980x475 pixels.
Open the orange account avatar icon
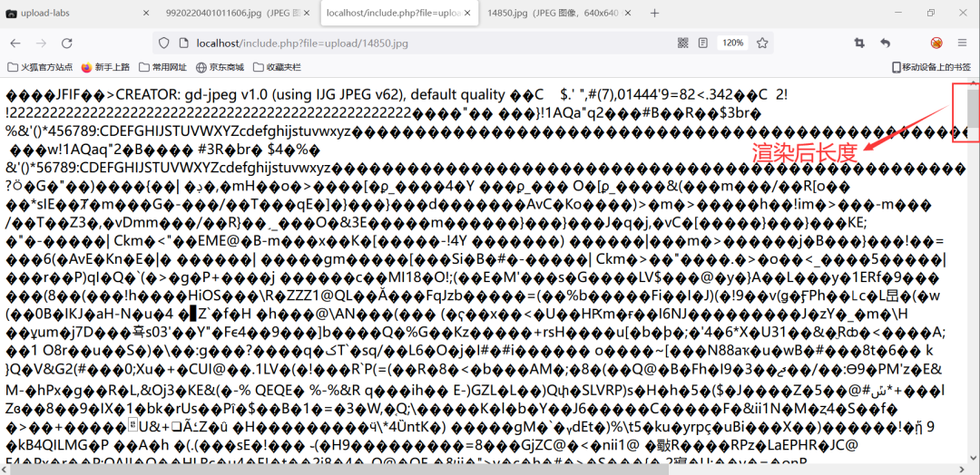click(936, 43)
